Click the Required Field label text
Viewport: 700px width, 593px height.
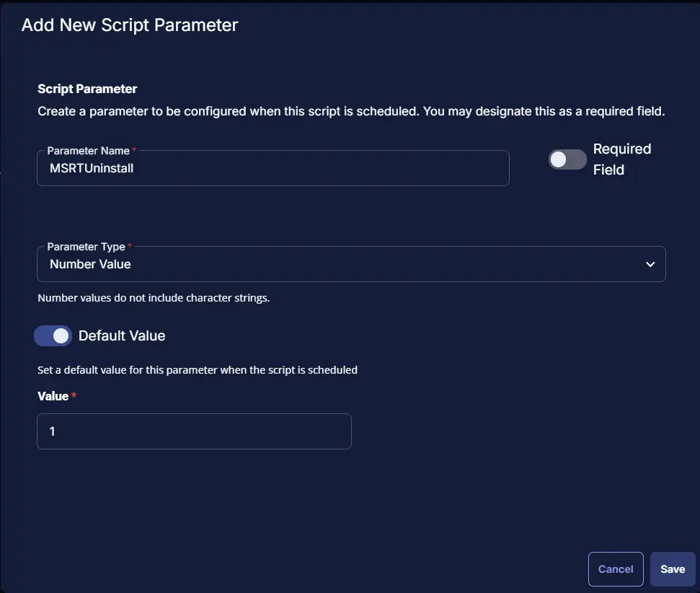point(622,159)
